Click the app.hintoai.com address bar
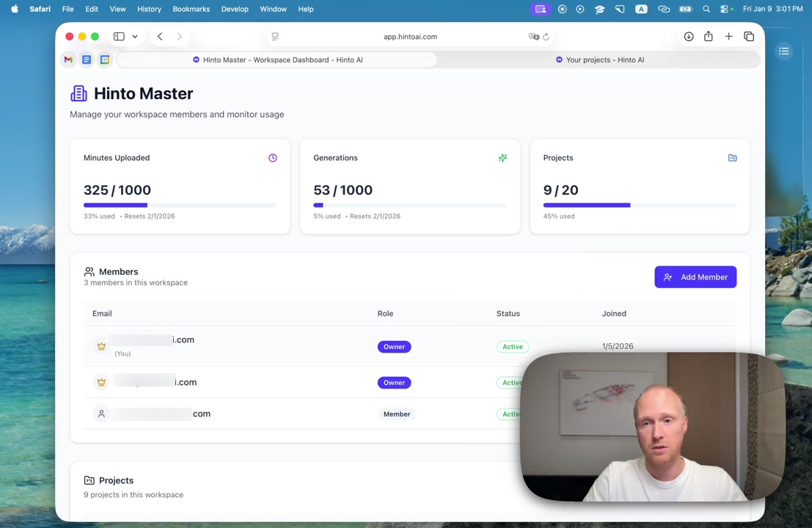The height and width of the screenshot is (528, 812). click(410, 37)
